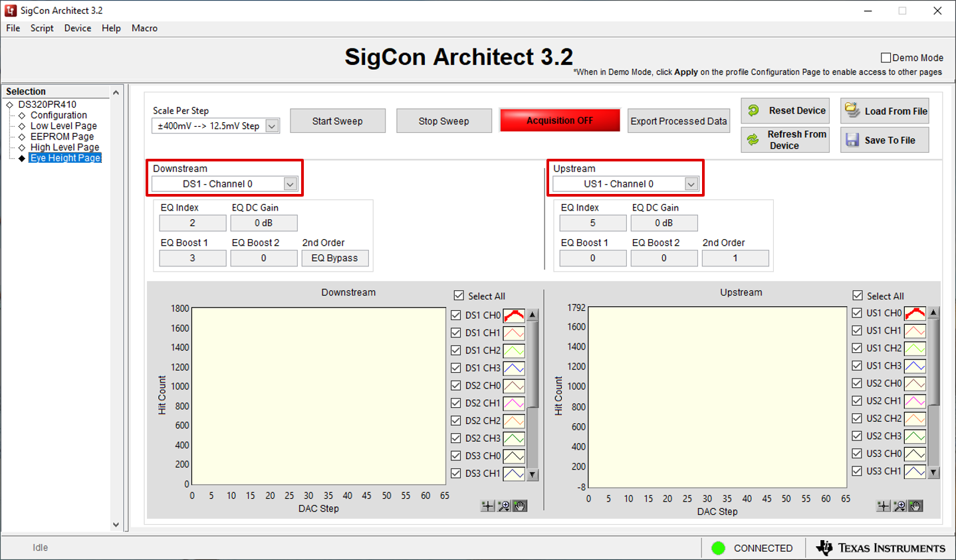Click the DS1 CH3 blue plot style icon

point(514,368)
